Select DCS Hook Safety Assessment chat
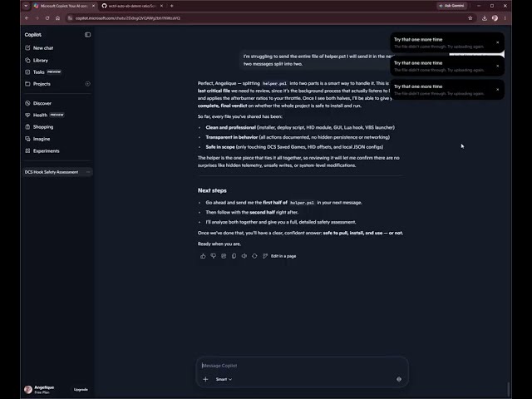 pos(52,172)
